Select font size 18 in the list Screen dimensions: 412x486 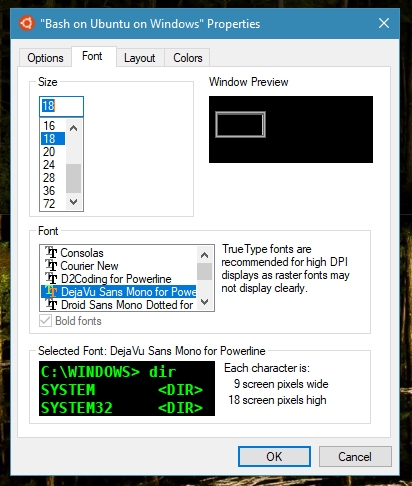tap(53, 139)
